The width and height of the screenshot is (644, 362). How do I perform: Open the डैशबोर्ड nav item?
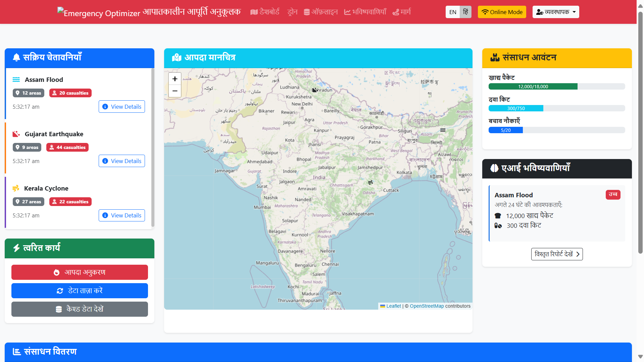(x=265, y=12)
